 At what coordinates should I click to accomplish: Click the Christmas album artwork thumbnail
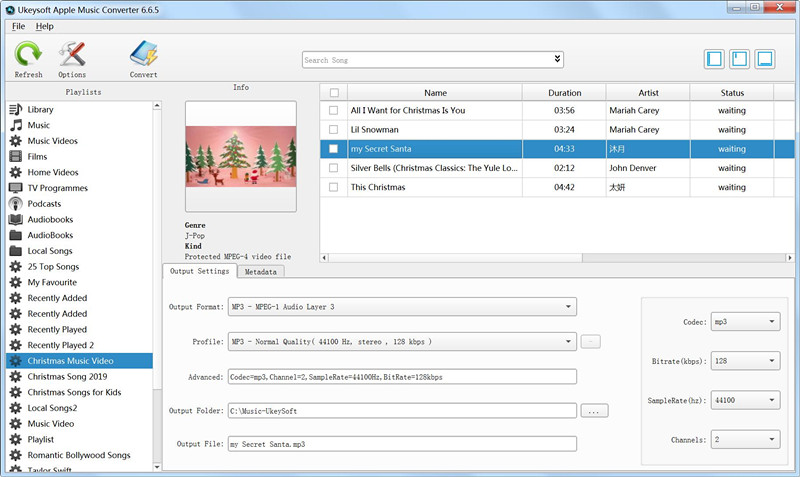241,156
